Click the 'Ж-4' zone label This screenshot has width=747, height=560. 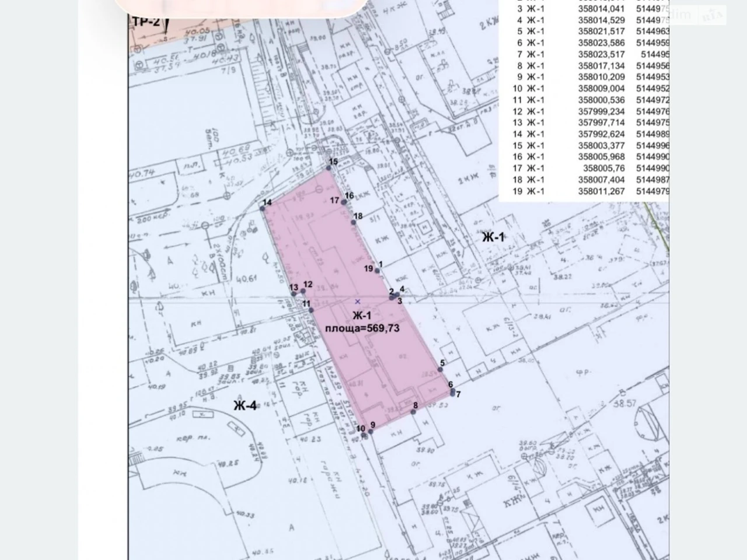click(245, 406)
